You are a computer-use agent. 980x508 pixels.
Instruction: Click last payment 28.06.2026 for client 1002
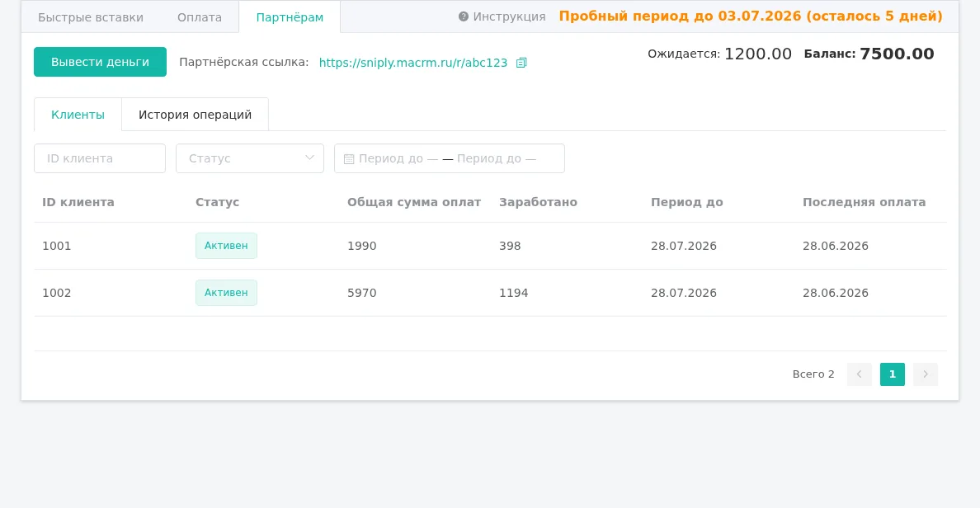point(836,293)
